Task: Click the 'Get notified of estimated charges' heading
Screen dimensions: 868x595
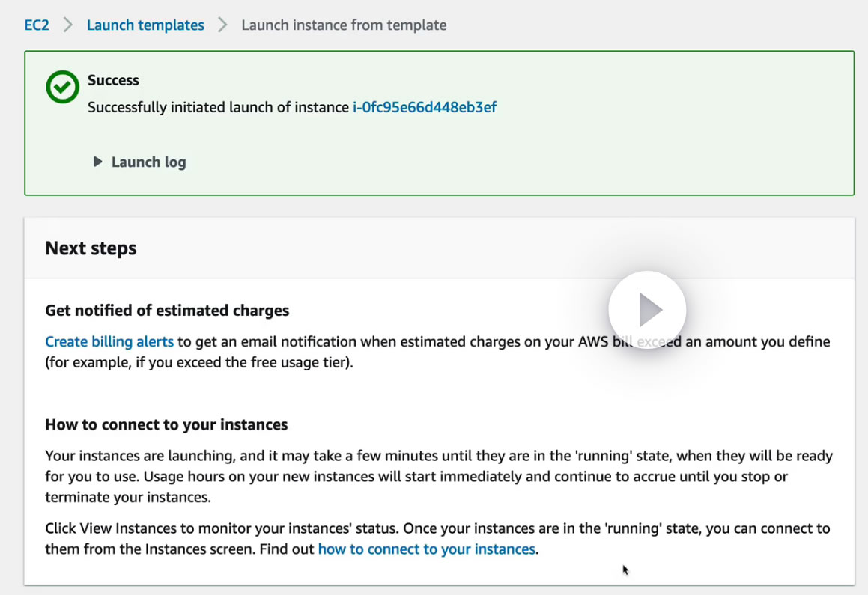Action: [x=167, y=311]
